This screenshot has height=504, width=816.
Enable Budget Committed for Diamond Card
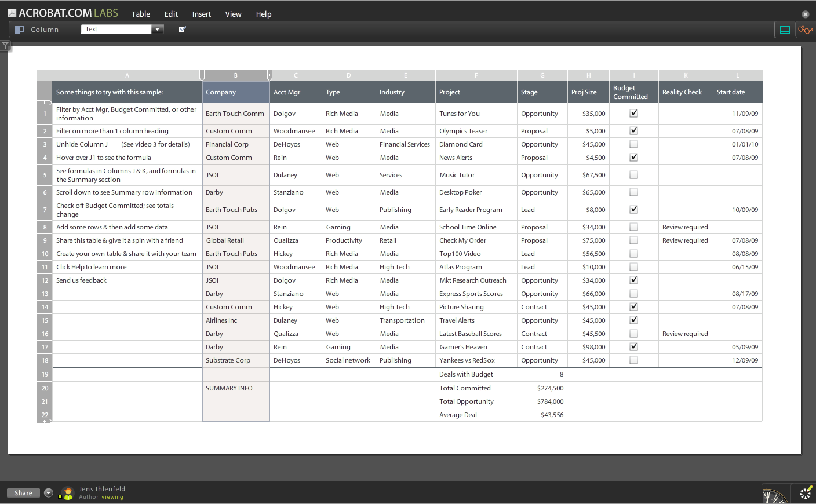[633, 144]
